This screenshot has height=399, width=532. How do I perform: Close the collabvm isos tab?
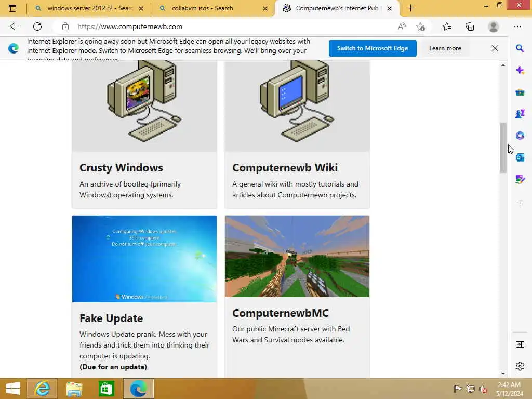265,8
